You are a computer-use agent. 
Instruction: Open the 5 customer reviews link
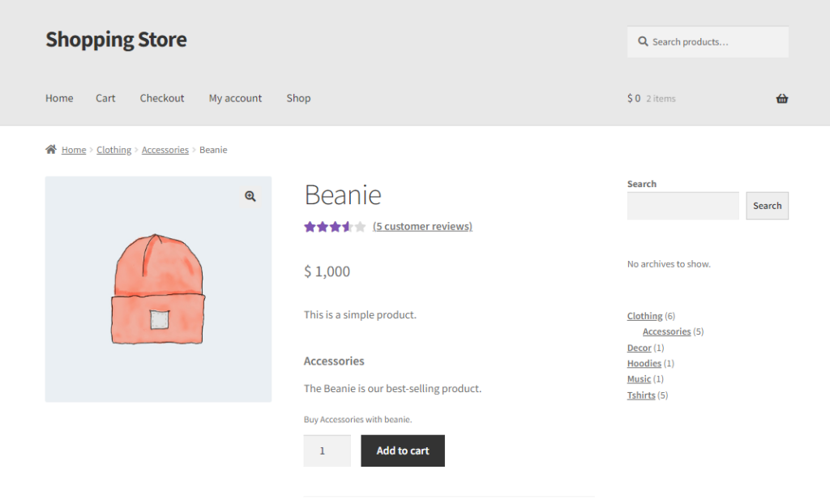point(422,226)
